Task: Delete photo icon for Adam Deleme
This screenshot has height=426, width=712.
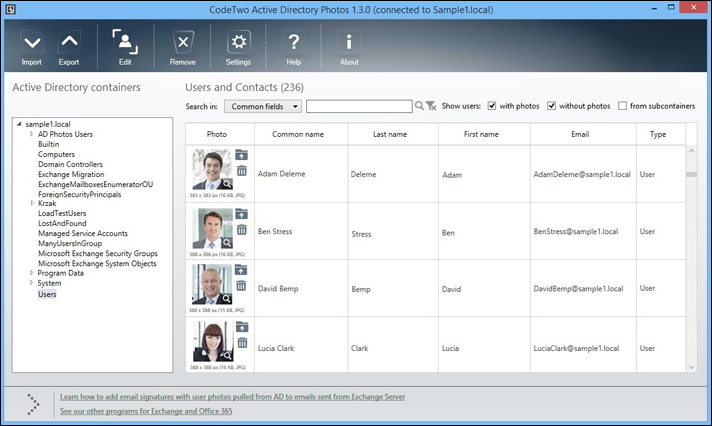Action: click(242, 171)
